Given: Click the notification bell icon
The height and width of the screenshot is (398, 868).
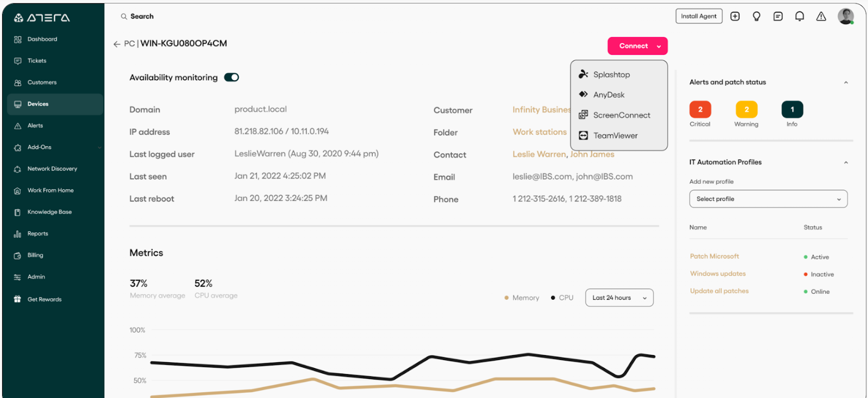Looking at the screenshot, I should coord(799,16).
